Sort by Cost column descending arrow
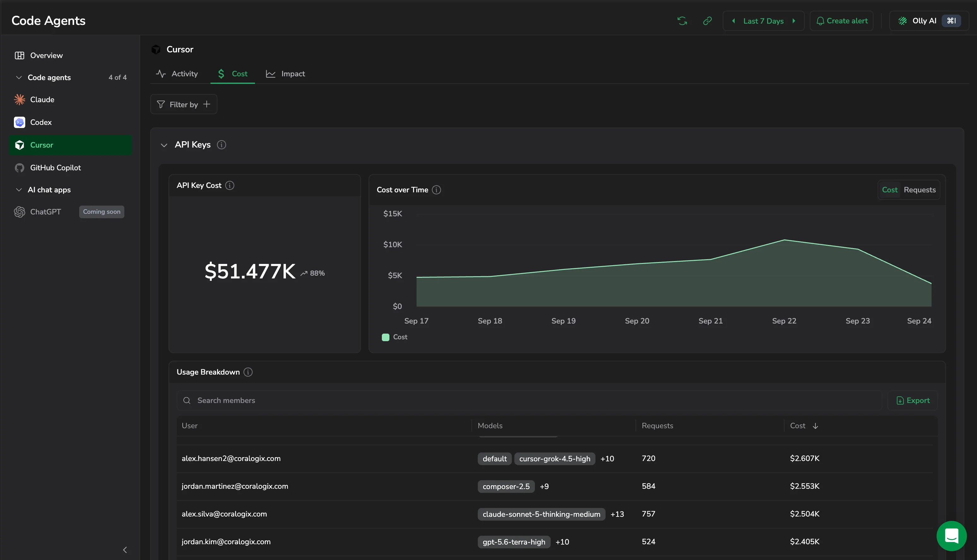The height and width of the screenshot is (560, 977). tap(815, 426)
